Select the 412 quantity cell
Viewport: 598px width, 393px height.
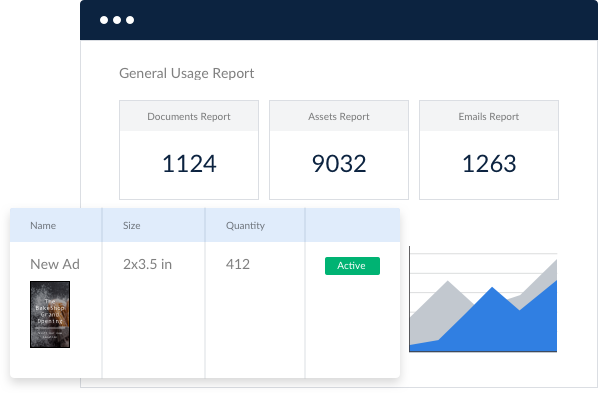[x=238, y=264]
